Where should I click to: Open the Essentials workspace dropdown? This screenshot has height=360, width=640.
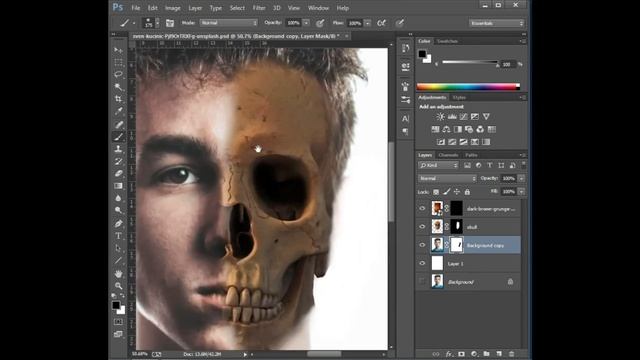tap(496, 23)
